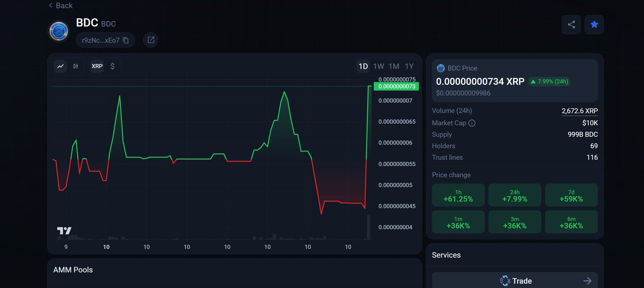The width and height of the screenshot is (644, 288).
Task: Select the 1W chart timeframe
Action: tap(378, 66)
